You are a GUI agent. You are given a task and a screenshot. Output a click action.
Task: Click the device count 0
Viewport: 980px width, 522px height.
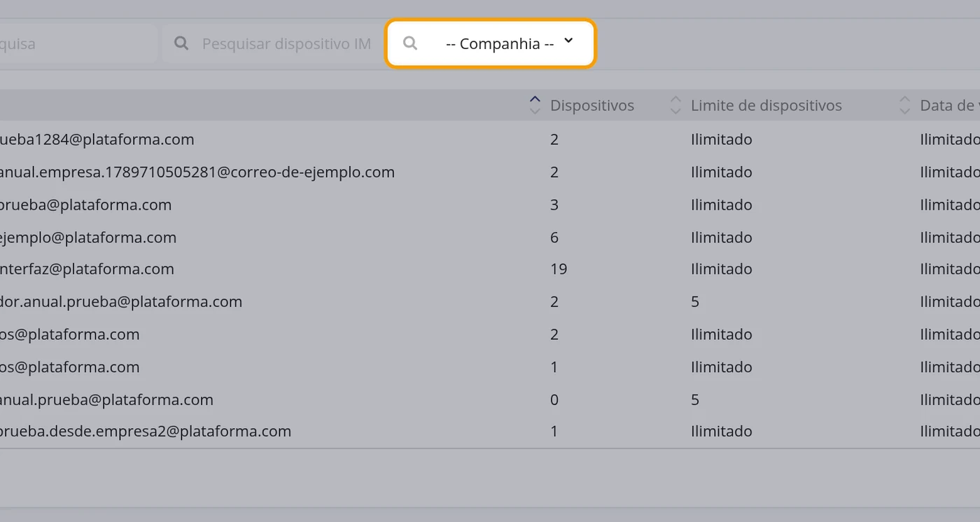click(554, 400)
